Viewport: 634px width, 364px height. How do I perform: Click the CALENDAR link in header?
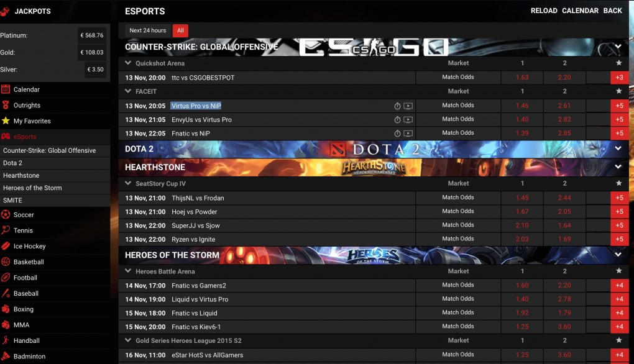(x=580, y=11)
